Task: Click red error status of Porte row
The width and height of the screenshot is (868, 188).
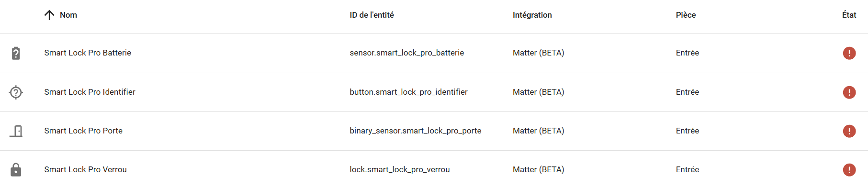Action: click(x=849, y=131)
